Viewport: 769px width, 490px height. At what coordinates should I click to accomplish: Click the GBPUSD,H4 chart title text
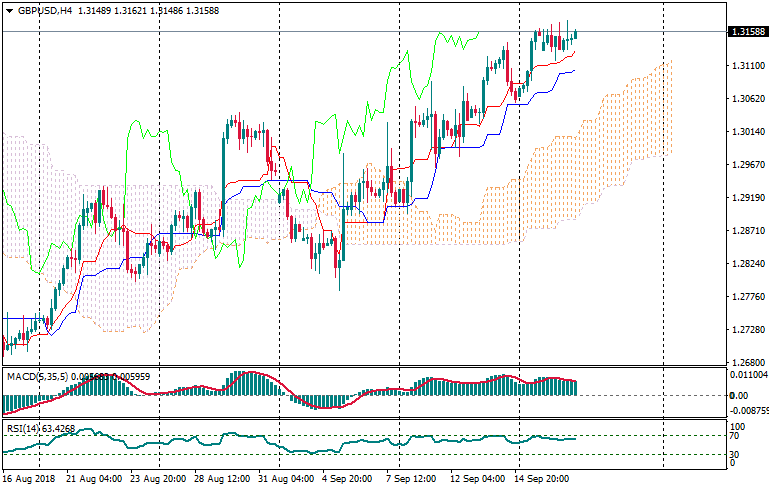click(44, 11)
